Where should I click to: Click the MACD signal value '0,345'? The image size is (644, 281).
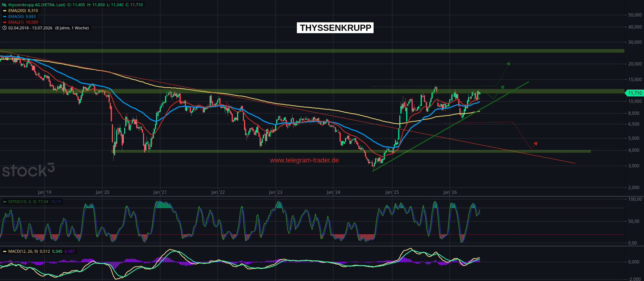click(57, 251)
